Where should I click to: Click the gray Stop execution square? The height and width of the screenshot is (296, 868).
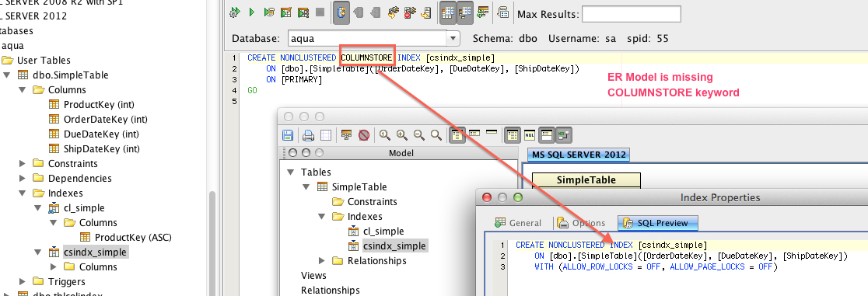(320, 12)
